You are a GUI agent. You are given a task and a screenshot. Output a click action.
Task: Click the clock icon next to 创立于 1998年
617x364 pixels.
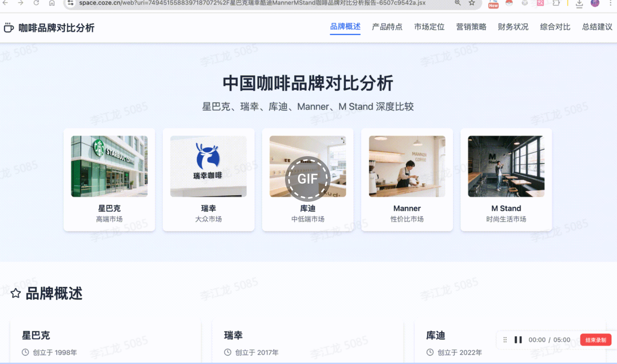pos(26,352)
